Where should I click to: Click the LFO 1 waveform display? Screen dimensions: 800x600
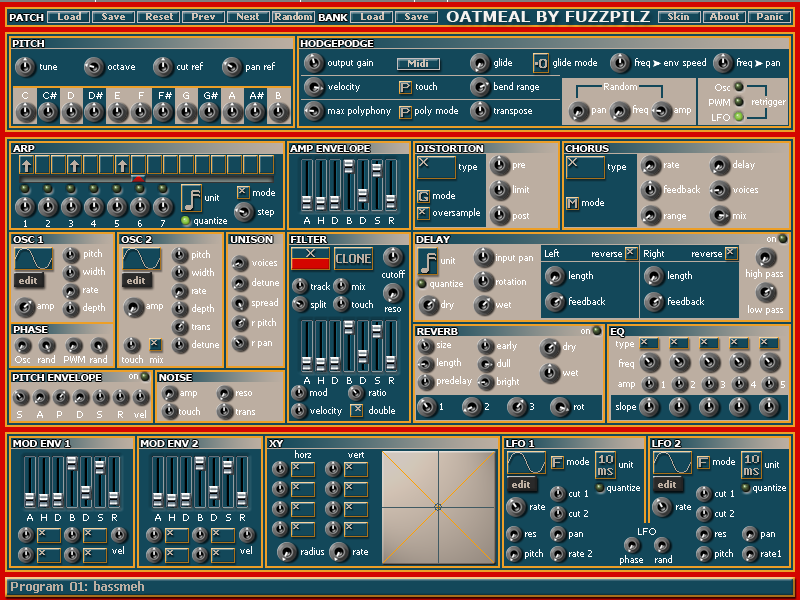click(527, 463)
